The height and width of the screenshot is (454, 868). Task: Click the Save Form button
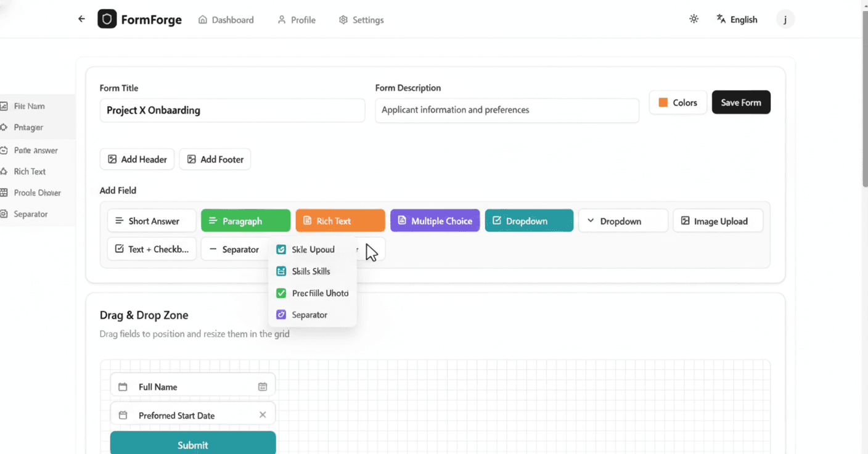click(741, 102)
